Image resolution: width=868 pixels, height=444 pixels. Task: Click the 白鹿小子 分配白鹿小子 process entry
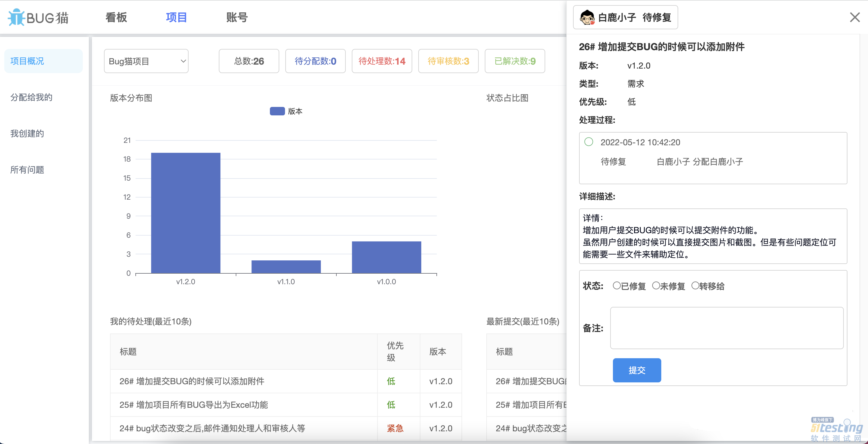[700, 162]
